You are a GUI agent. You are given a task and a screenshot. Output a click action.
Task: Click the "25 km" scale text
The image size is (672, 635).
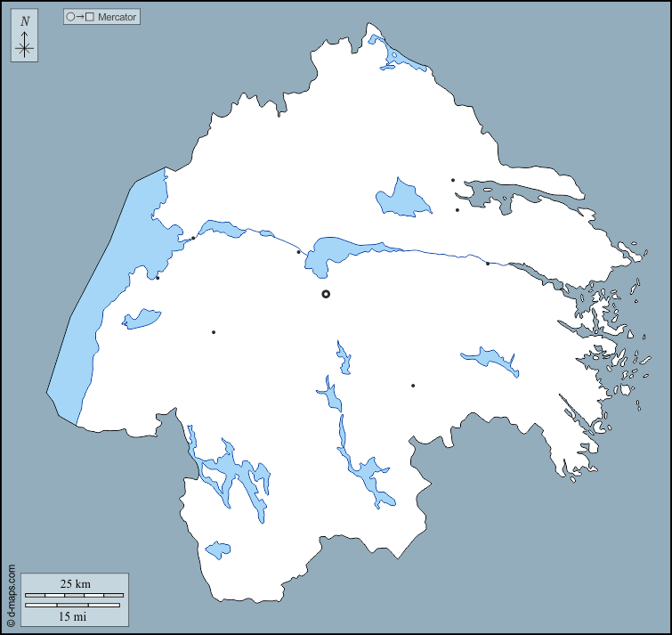(x=76, y=584)
